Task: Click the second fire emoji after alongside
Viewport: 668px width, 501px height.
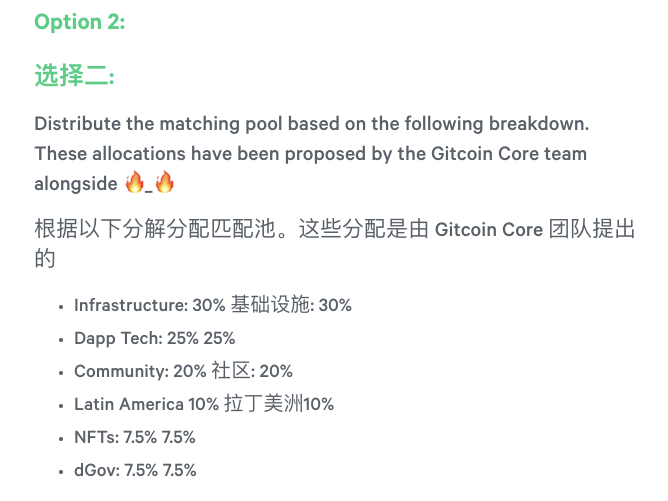Action: click(164, 182)
